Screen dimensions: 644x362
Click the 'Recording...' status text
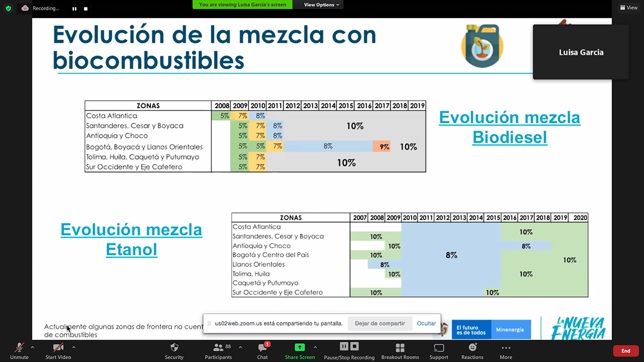(46, 9)
